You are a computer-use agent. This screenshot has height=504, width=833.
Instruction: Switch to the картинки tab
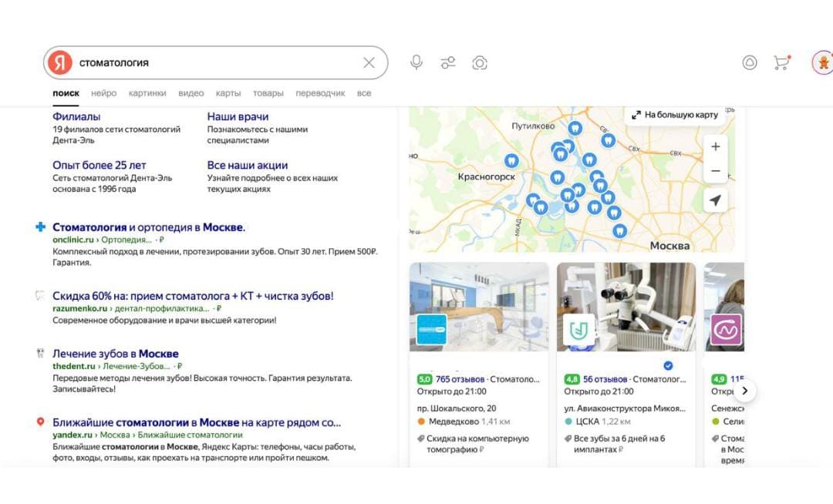coord(147,92)
